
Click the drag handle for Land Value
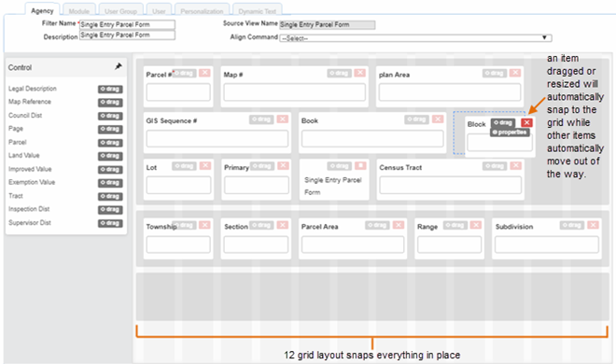click(110, 156)
